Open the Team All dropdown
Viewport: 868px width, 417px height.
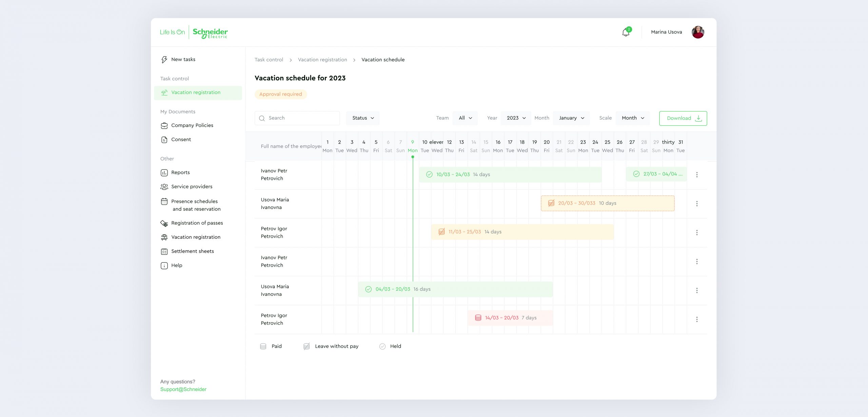coord(465,118)
